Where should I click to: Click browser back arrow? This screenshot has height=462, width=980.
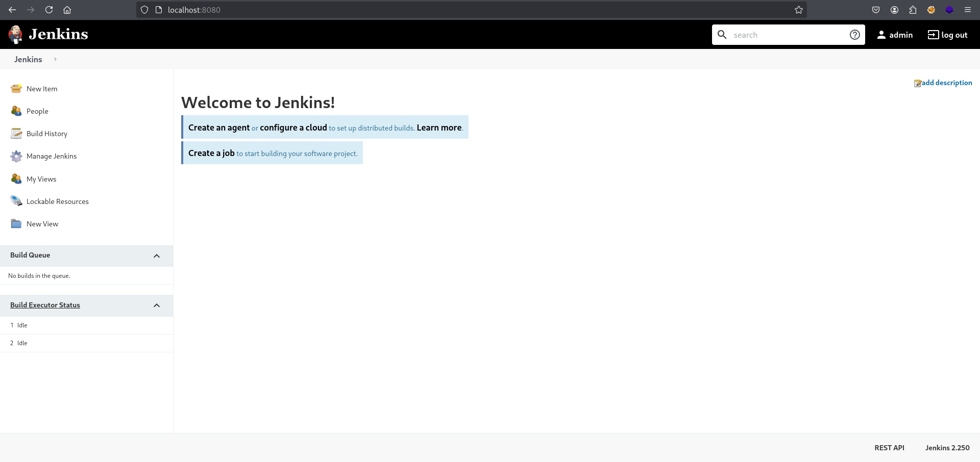[12, 10]
